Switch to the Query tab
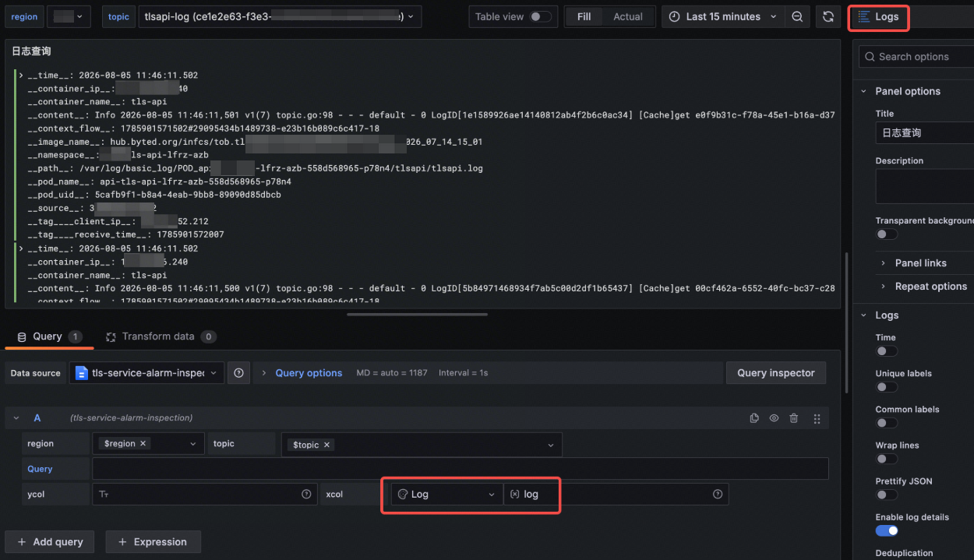The width and height of the screenshot is (974, 560). pyautogui.click(x=49, y=336)
